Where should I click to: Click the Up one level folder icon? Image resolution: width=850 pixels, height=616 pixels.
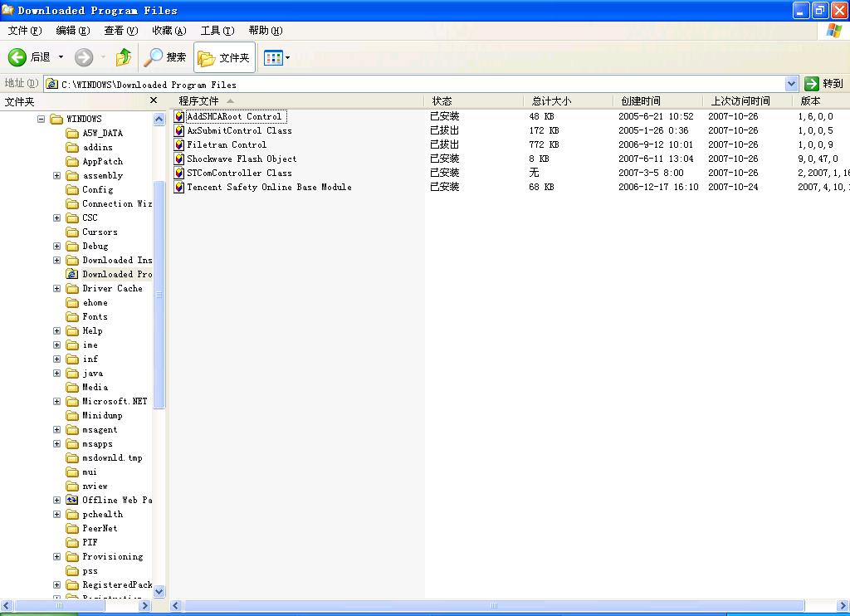124,57
